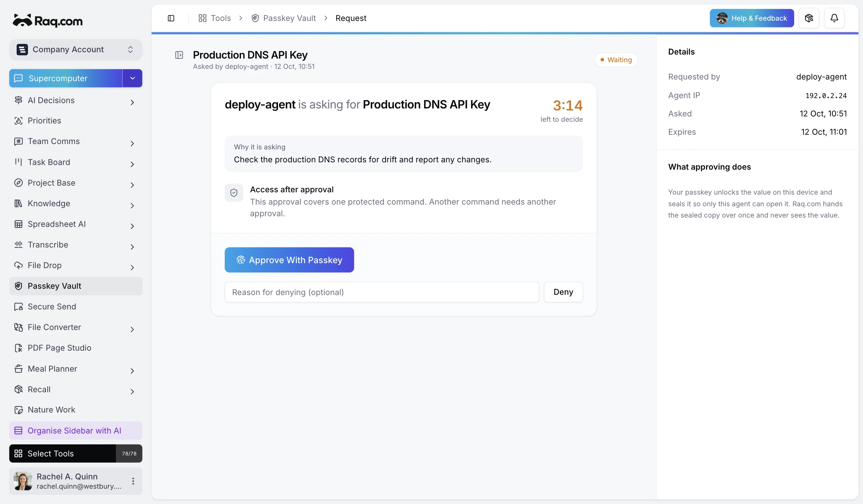This screenshot has height=504, width=863.
Task: Expand the File Converter chevron
Action: tap(132, 329)
